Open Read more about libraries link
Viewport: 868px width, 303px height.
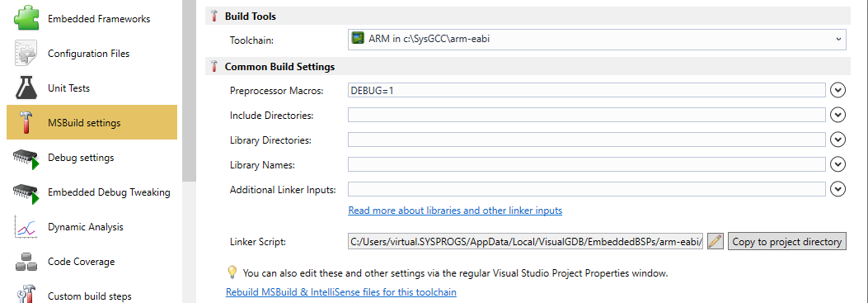click(x=455, y=211)
